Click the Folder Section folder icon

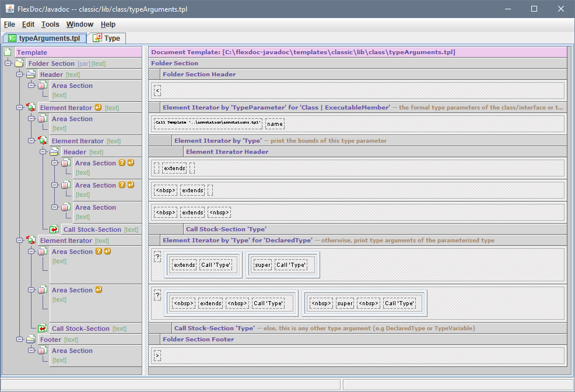tap(19, 63)
